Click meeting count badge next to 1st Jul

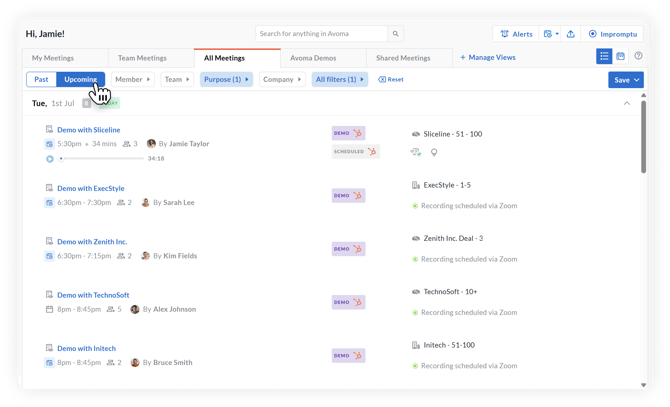(87, 103)
